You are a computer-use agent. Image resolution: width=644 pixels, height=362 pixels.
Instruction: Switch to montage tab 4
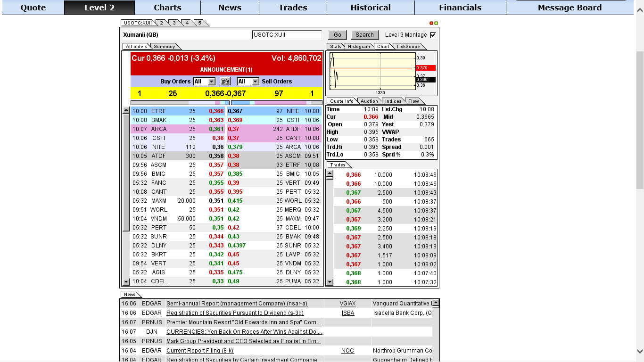click(x=187, y=23)
